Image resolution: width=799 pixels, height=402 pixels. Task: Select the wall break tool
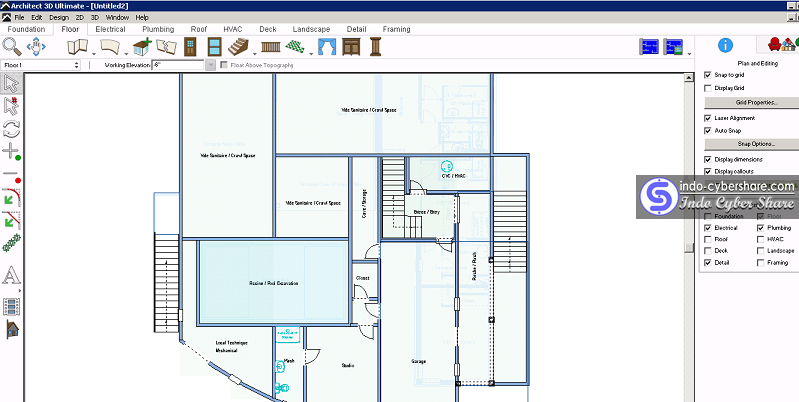point(166,47)
